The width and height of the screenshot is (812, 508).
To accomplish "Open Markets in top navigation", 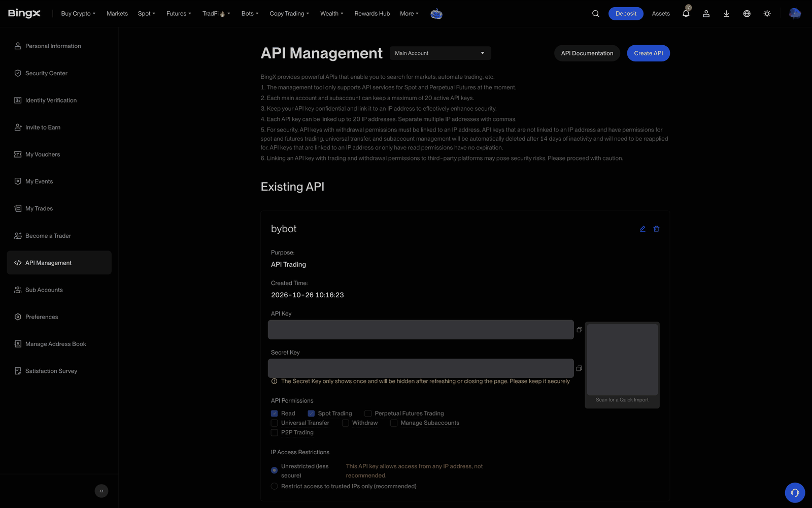I will tap(117, 14).
